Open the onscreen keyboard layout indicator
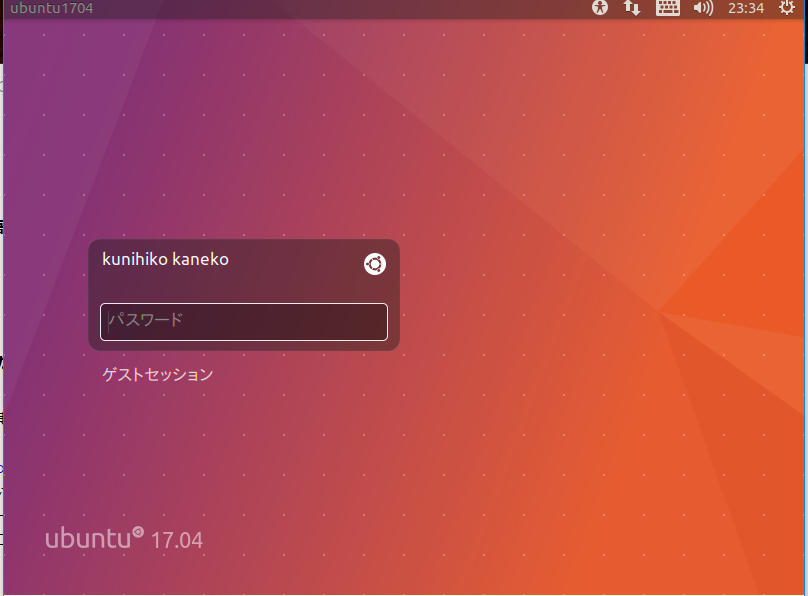Image resolution: width=808 pixels, height=596 pixels. pyautogui.click(x=667, y=8)
